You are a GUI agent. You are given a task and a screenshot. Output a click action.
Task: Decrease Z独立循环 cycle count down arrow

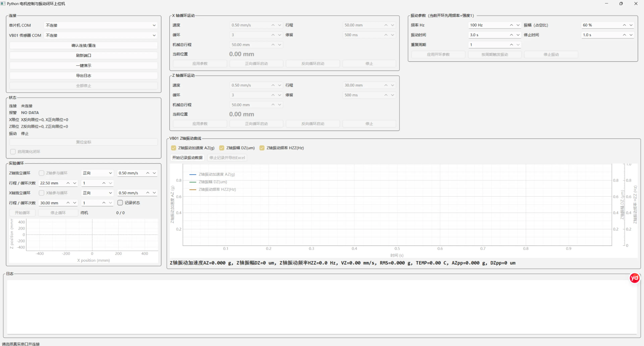(x=110, y=183)
